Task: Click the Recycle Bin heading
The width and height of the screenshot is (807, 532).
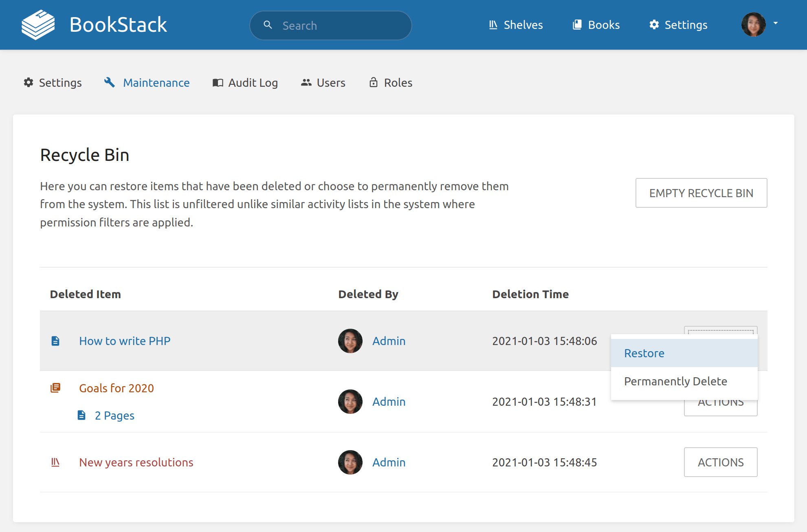Action: (x=85, y=155)
